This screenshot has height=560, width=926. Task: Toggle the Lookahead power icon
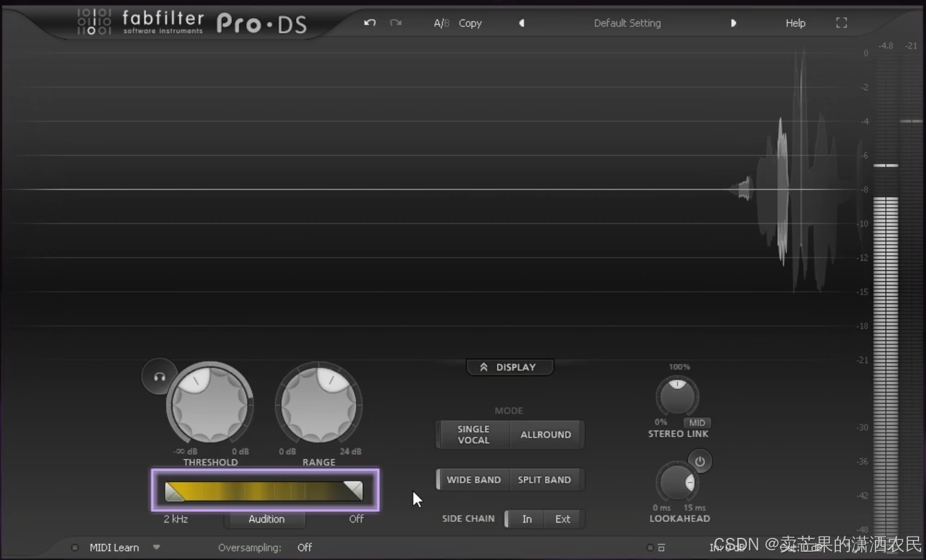[700, 461]
